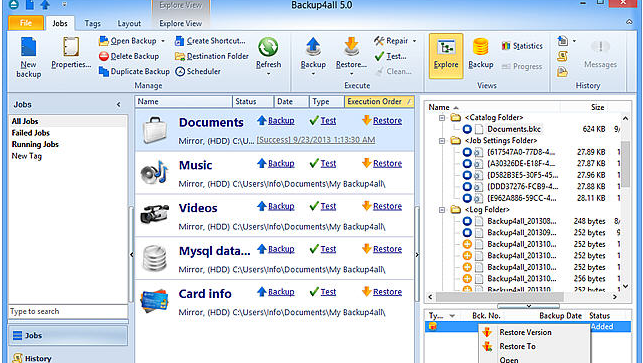
Task: Click Backup link for Documents job
Action: [x=281, y=121]
